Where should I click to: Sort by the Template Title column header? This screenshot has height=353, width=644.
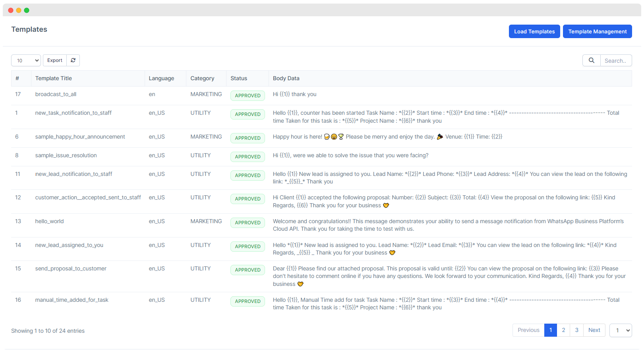point(54,79)
